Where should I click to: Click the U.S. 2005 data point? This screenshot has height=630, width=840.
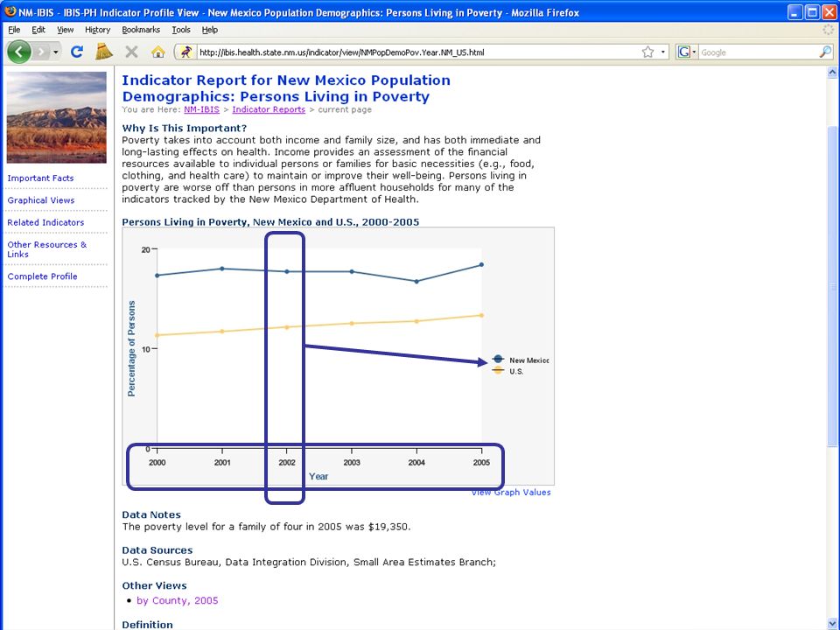click(x=481, y=316)
